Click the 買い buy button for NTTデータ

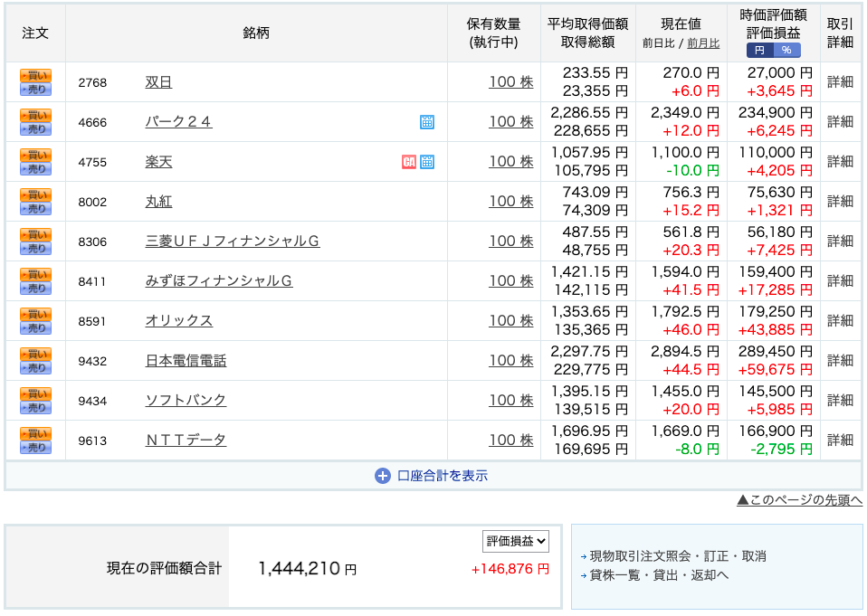pos(35,433)
